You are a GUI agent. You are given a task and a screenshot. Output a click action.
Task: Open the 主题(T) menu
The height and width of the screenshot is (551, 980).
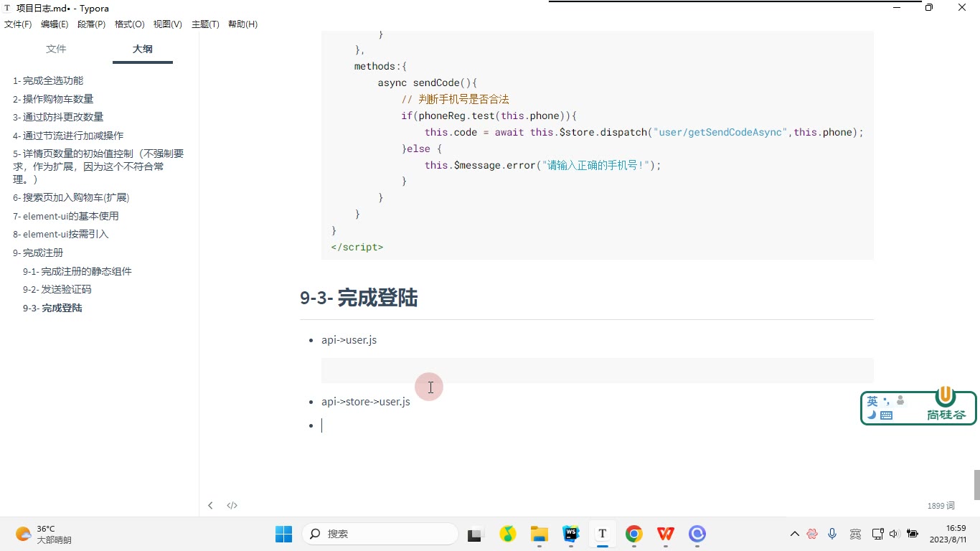pos(205,24)
